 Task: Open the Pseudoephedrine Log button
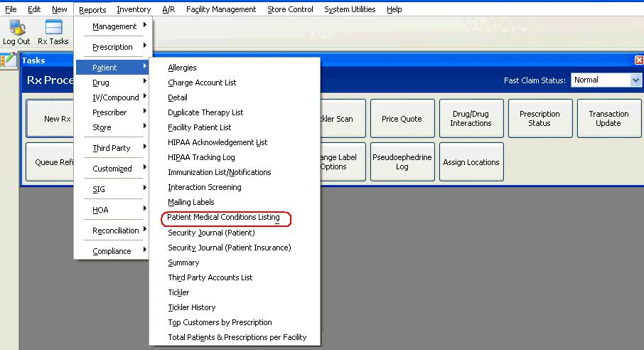402,162
